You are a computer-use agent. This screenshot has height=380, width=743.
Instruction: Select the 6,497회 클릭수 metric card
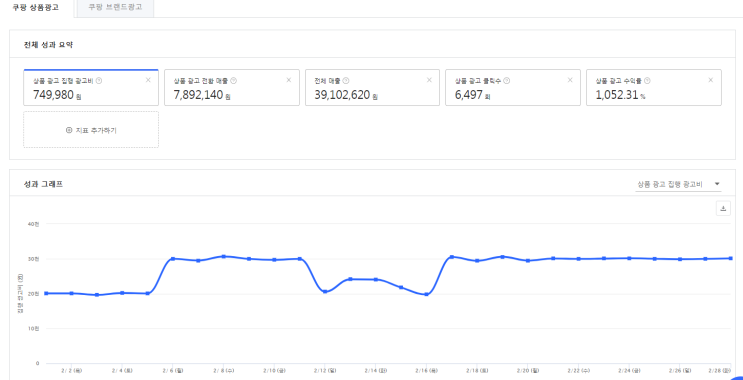(513, 88)
